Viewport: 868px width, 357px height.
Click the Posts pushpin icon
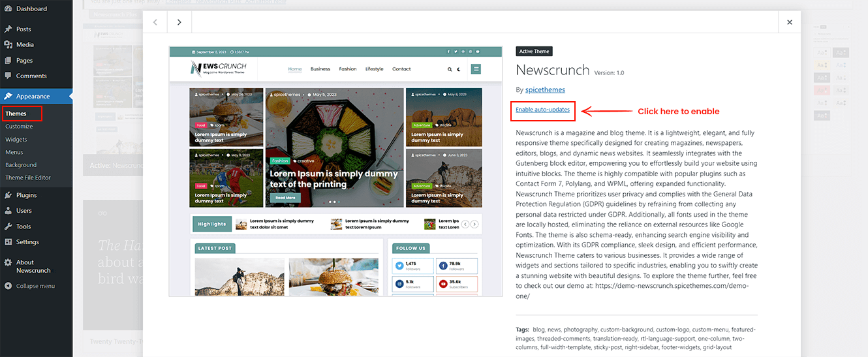[8, 29]
